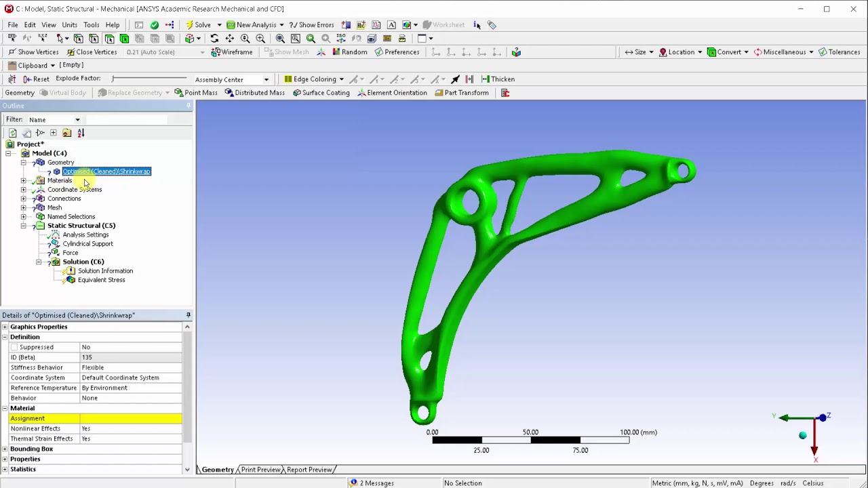Image resolution: width=868 pixels, height=488 pixels.
Task: Click the Explode Factor slider
Action: click(149, 79)
